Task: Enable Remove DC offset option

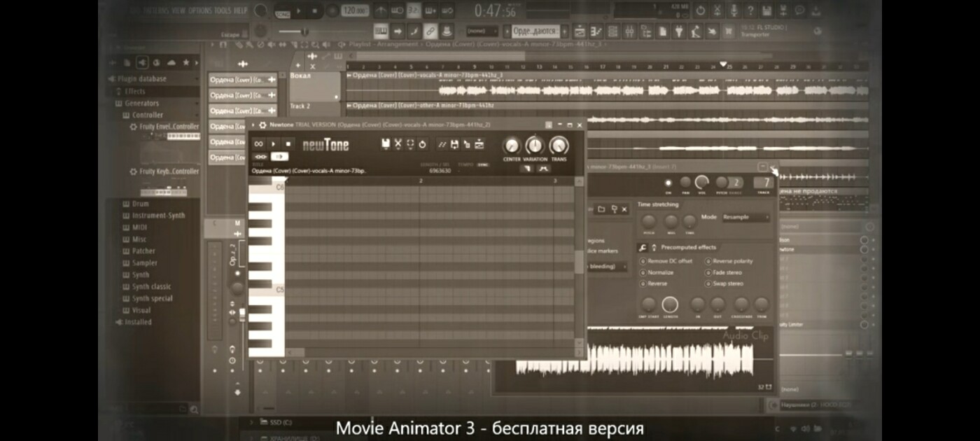Action: click(x=666, y=261)
